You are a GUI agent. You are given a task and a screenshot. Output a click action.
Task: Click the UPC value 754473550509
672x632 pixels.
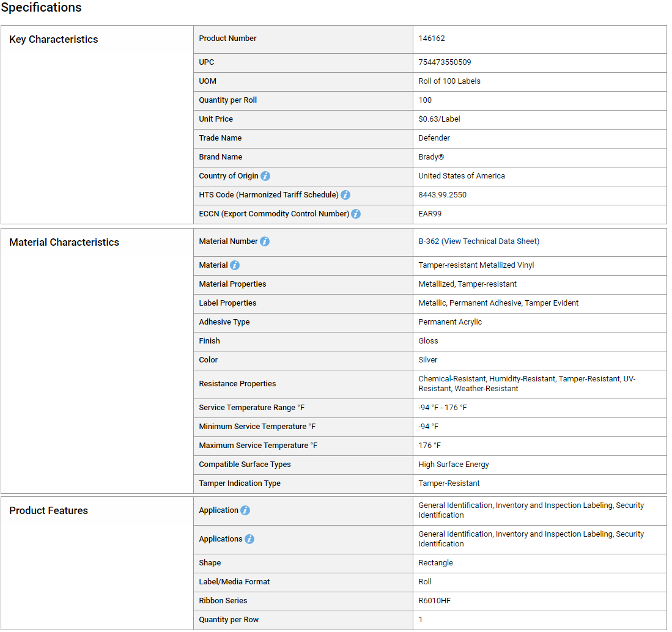click(x=445, y=62)
